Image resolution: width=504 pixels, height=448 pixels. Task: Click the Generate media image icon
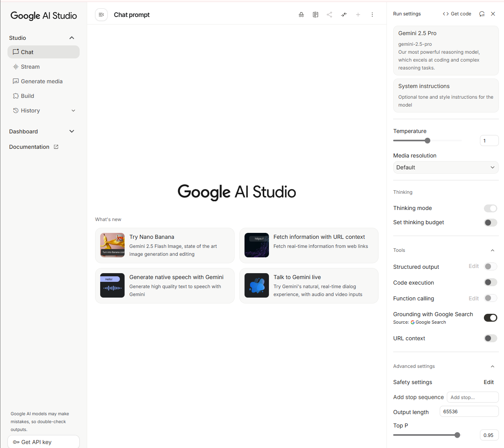pyautogui.click(x=16, y=81)
